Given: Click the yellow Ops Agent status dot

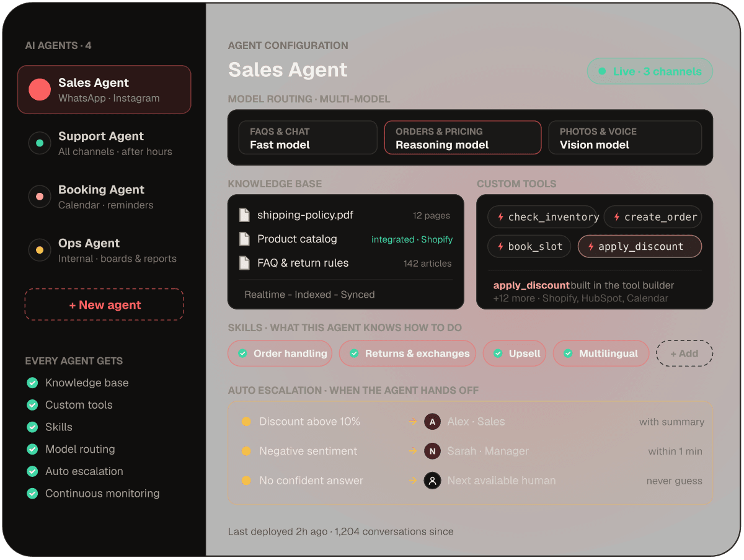Looking at the screenshot, I should tap(40, 250).
